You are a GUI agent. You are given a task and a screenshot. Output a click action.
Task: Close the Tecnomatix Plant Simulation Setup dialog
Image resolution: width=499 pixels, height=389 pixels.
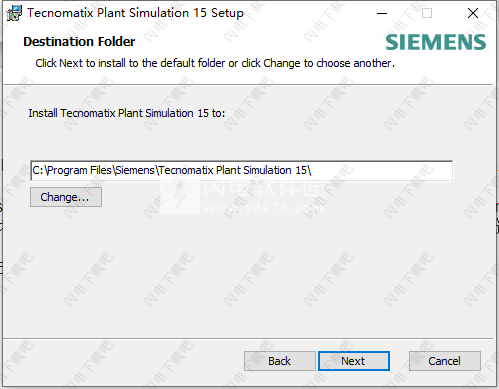click(473, 13)
